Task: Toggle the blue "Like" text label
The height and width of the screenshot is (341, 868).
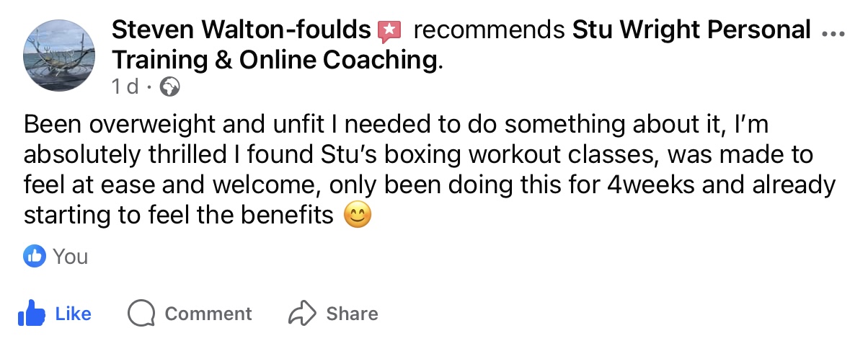Action: pyautogui.click(x=74, y=314)
